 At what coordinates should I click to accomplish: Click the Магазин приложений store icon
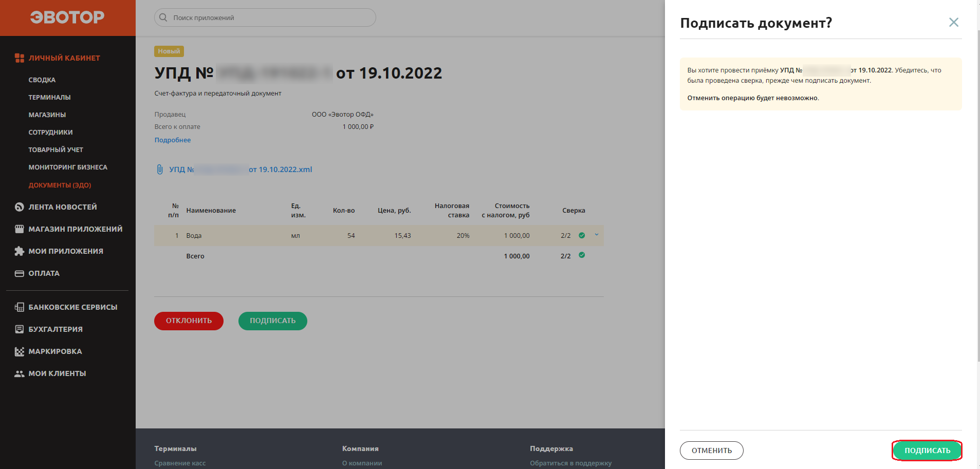[x=20, y=229]
